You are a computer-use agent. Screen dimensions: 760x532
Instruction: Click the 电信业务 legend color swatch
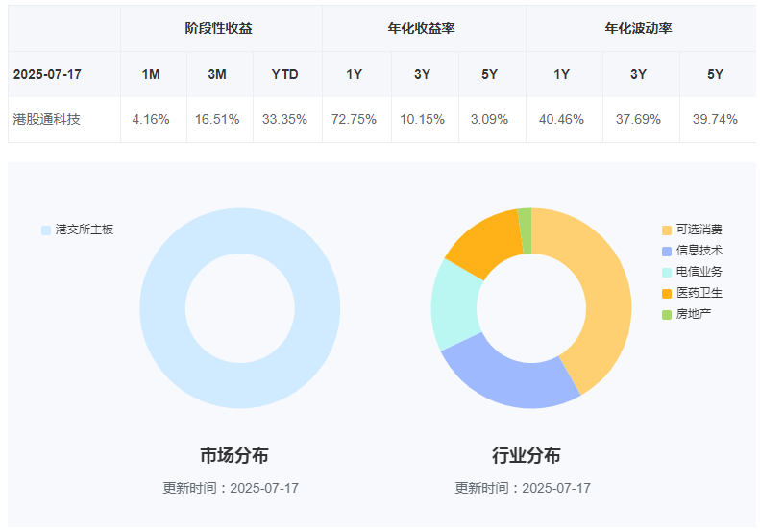tap(667, 273)
